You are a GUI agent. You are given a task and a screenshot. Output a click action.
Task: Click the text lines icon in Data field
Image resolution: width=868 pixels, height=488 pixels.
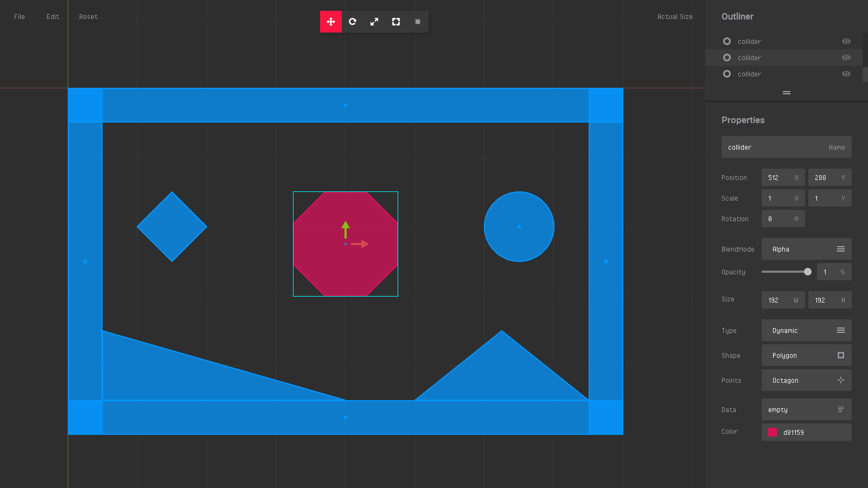[x=840, y=409]
